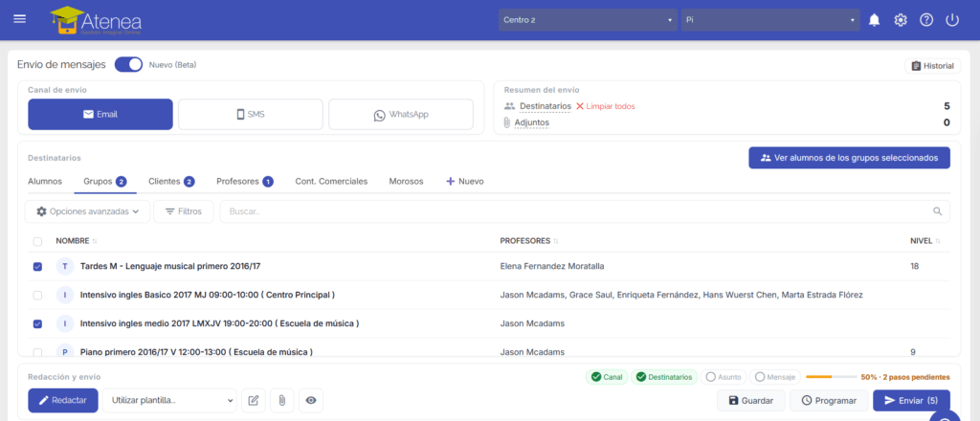Open the hamburger navigation menu
This screenshot has width=980, height=421.
pyautogui.click(x=20, y=19)
